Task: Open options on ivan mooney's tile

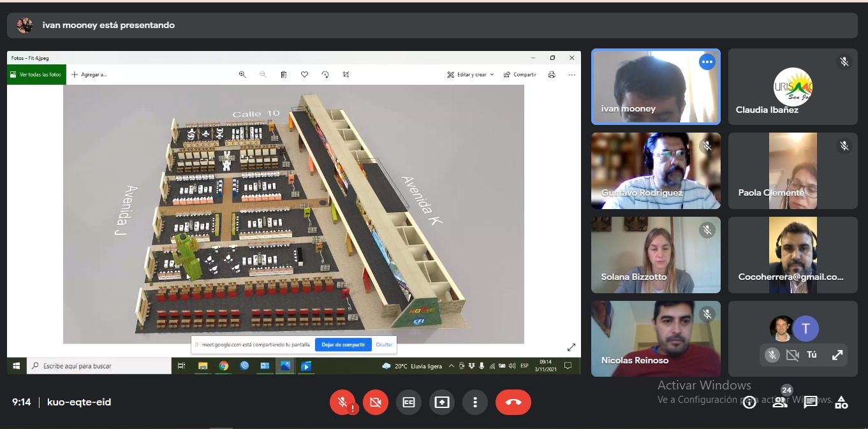Action: click(x=707, y=62)
